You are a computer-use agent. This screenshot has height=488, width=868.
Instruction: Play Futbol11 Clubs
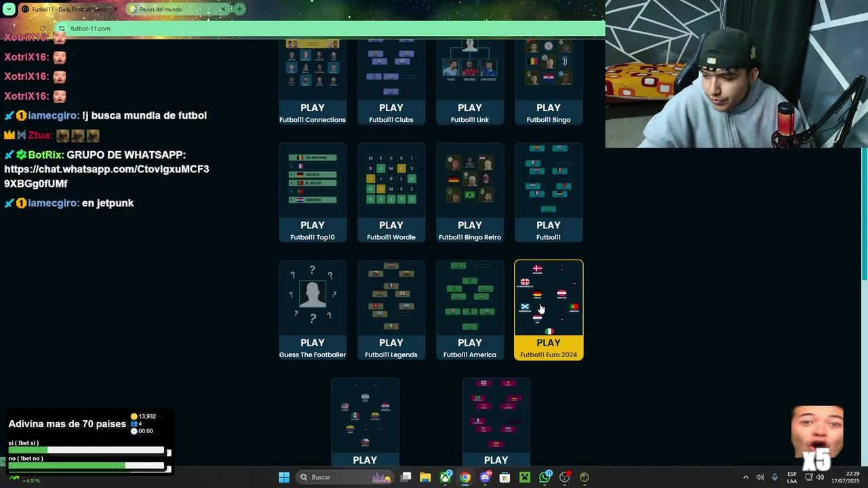pos(391,83)
